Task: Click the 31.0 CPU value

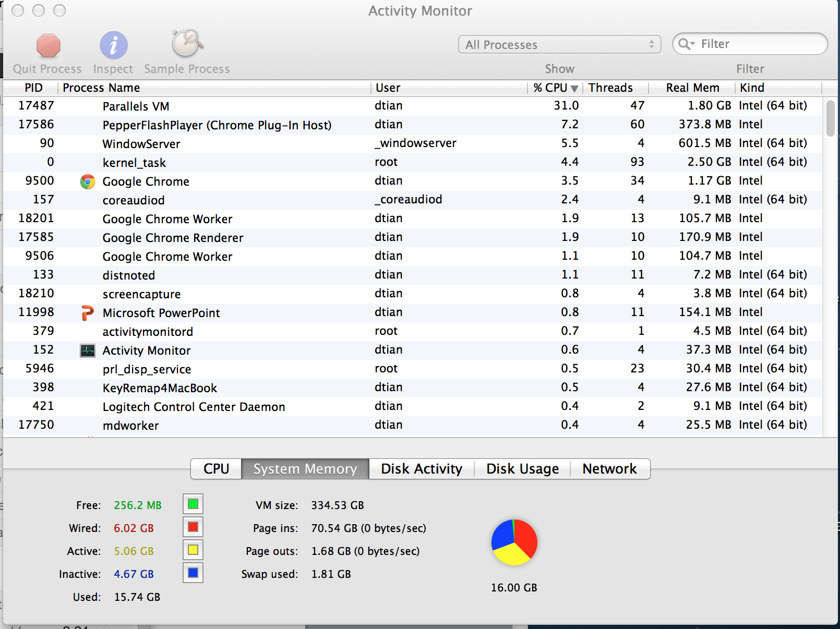Action: (566, 105)
